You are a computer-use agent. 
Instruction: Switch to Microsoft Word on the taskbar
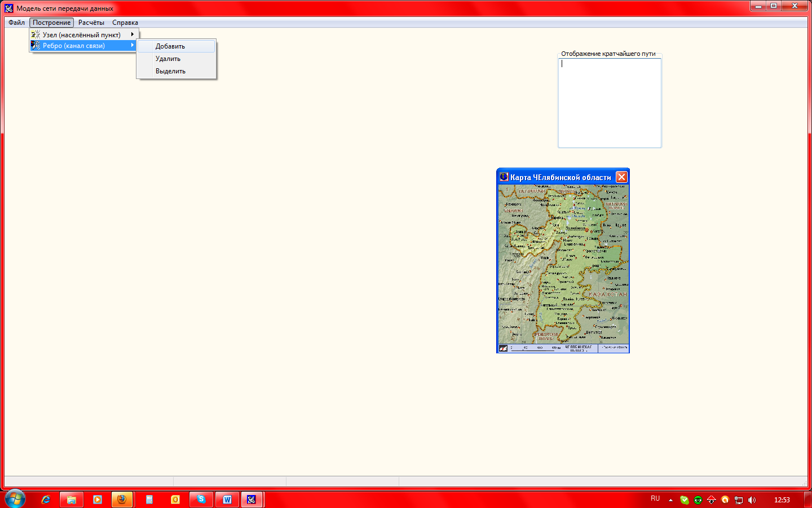[227, 500]
